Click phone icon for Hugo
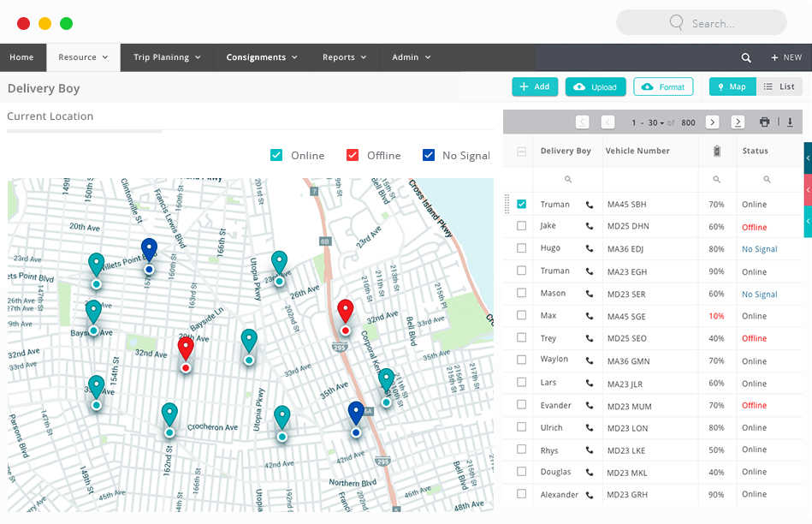812x524 pixels. coord(590,249)
